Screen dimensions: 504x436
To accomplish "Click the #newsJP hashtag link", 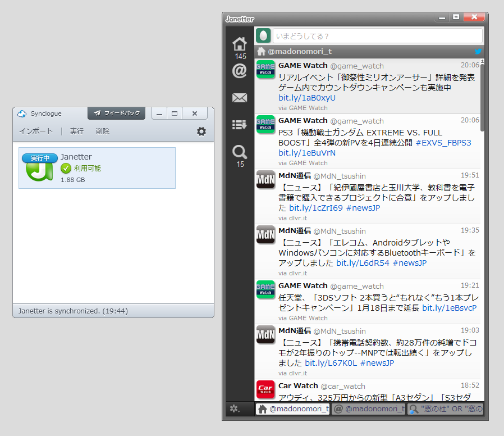I will (x=363, y=208).
